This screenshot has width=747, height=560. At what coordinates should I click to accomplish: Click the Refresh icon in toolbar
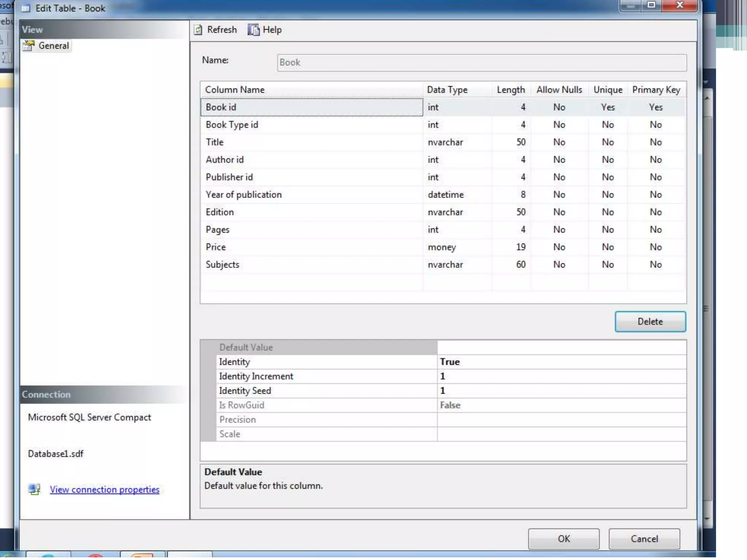coord(198,30)
